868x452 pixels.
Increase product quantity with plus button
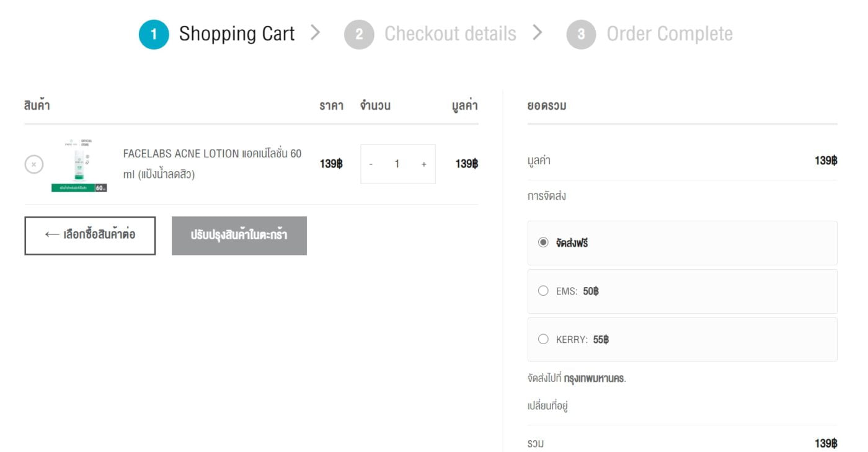[x=424, y=164]
